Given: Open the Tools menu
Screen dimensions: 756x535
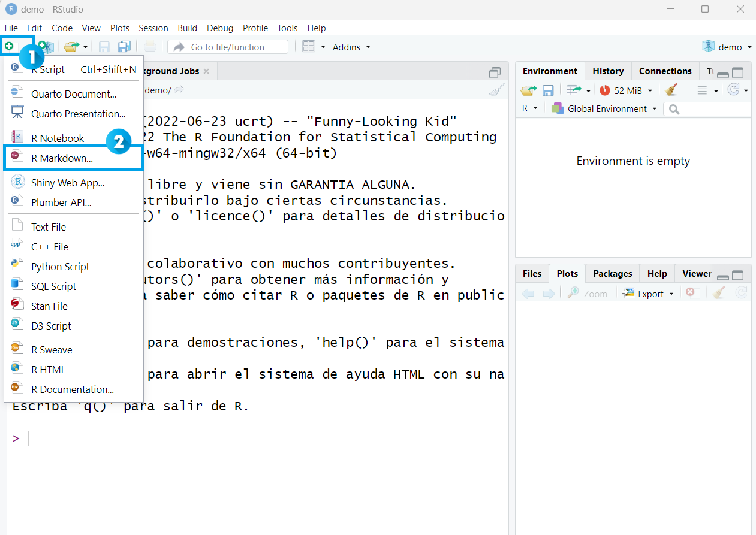Looking at the screenshot, I should click(x=287, y=28).
